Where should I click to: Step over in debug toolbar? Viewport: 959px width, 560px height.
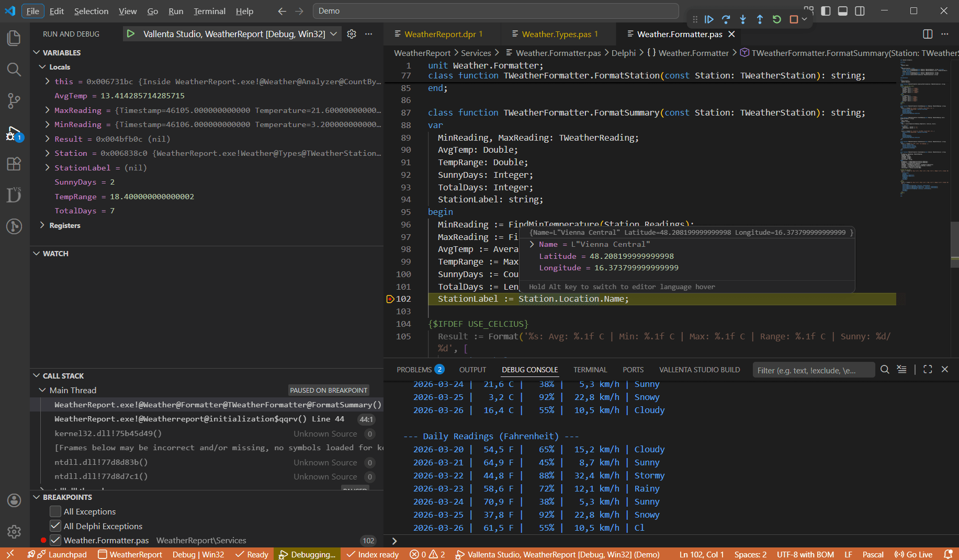click(x=726, y=19)
